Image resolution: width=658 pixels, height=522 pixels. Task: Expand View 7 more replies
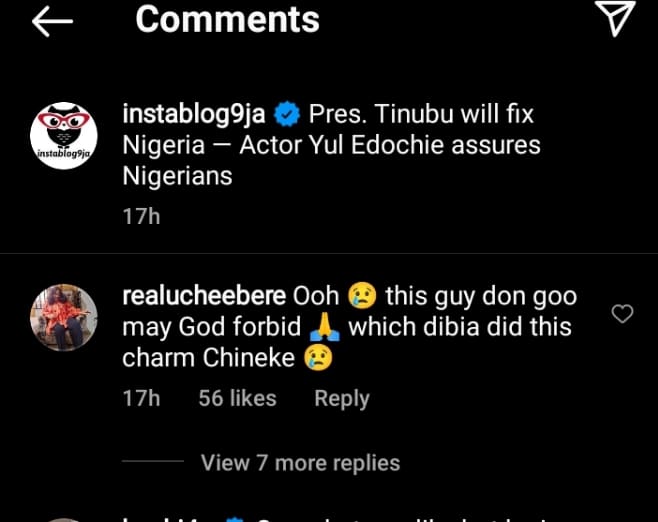click(300, 463)
